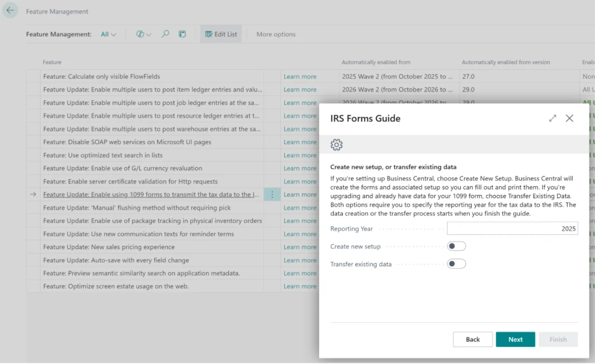This screenshot has width=595, height=364.
Task: Open Learn more for Calculate only visible FlowFields
Action: click(299, 77)
